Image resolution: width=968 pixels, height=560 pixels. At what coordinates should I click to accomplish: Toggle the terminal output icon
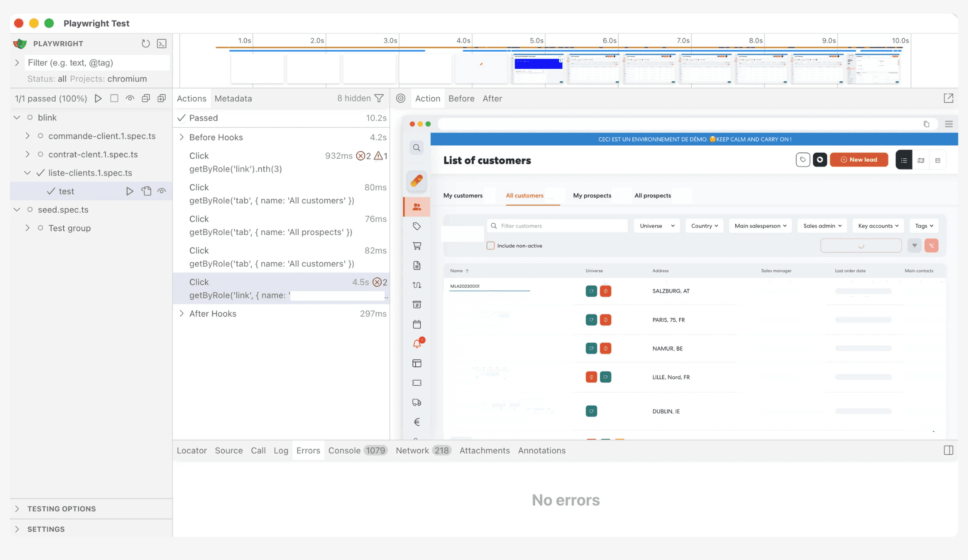click(x=162, y=43)
